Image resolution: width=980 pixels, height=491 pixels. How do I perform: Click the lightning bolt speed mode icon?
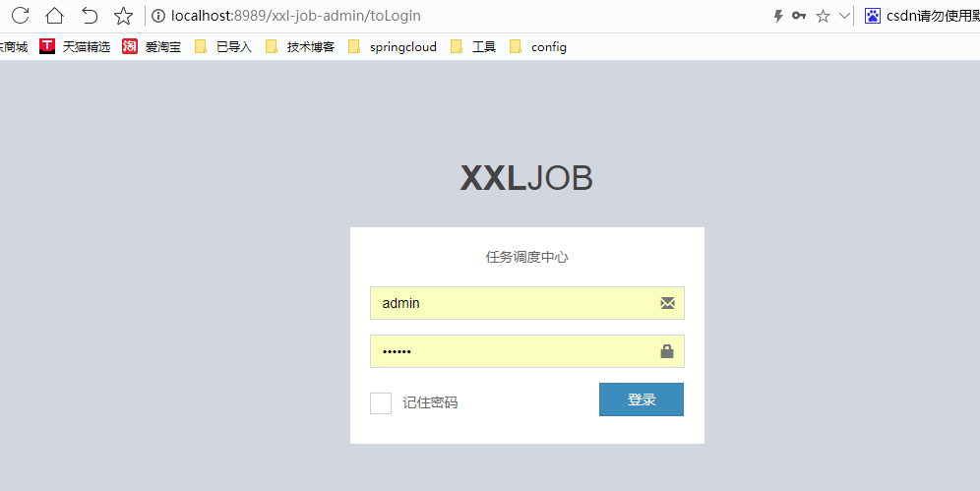coord(778,17)
